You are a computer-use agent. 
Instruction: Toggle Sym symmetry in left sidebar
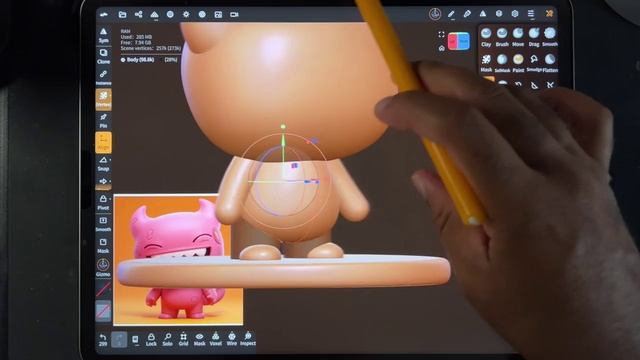103,35
